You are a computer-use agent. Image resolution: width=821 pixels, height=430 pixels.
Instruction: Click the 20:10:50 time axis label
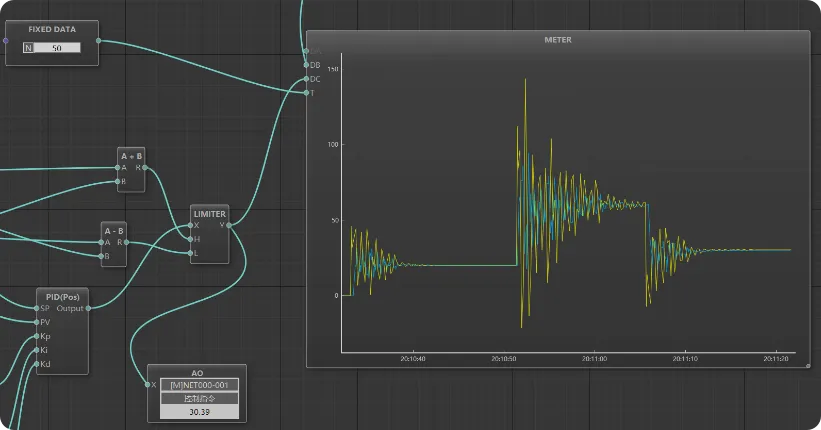[x=504, y=359]
